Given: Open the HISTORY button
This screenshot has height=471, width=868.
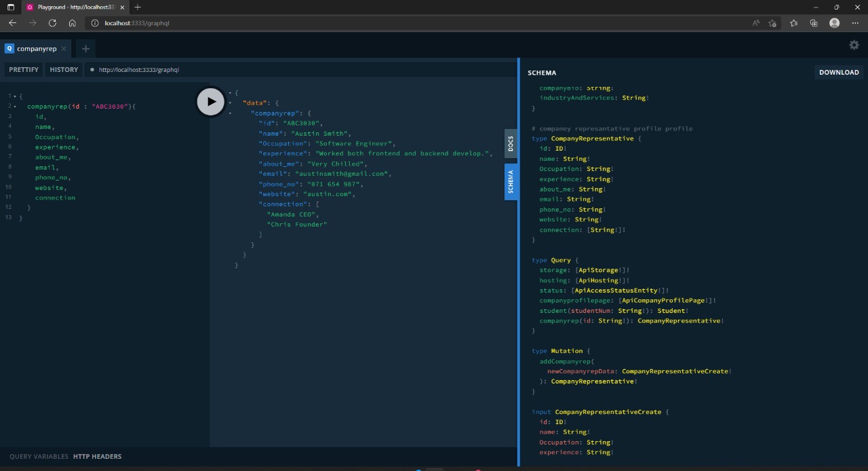Looking at the screenshot, I should 64,69.
